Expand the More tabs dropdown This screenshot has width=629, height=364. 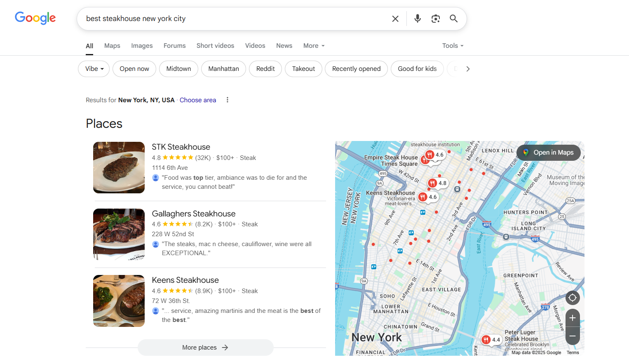[314, 46]
